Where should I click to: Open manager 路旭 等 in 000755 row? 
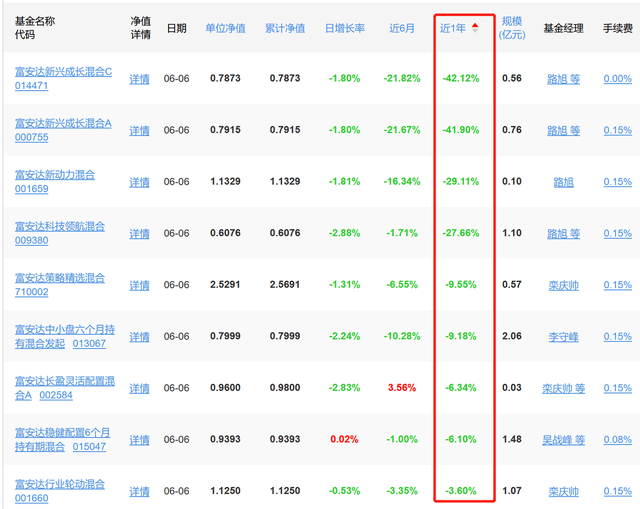(563, 130)
